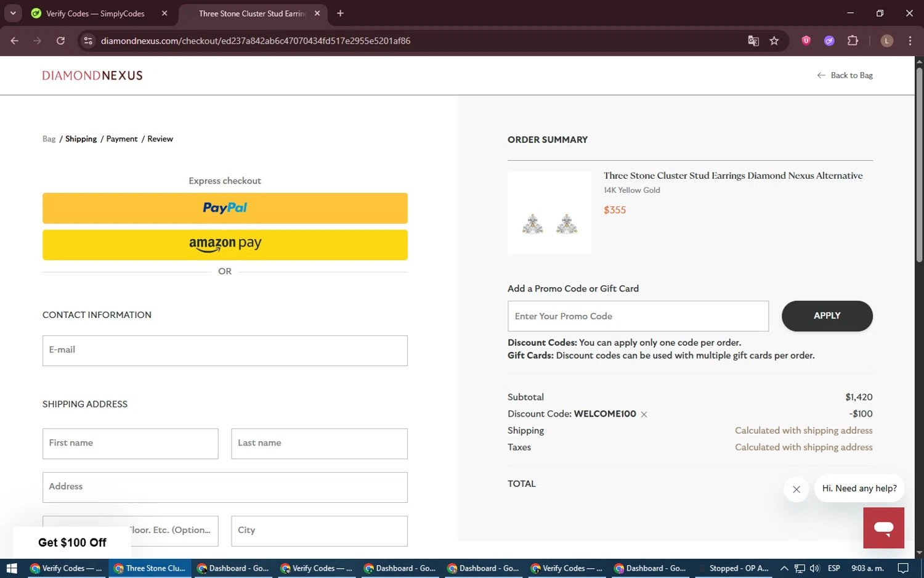The width and height of the screenshot is (924, 578).
Task: Pay with the PayPal button
Action: click(225, 208)
